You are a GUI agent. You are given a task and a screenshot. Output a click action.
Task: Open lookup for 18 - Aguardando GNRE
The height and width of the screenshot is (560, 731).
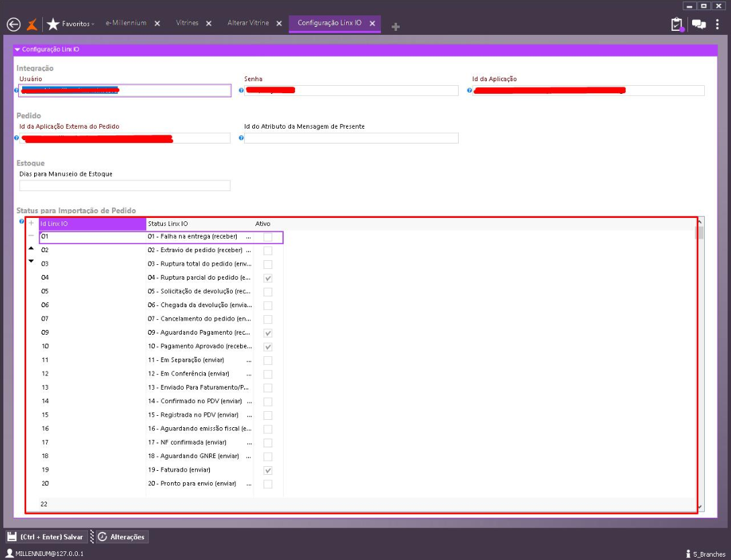[x=249, y=456]
